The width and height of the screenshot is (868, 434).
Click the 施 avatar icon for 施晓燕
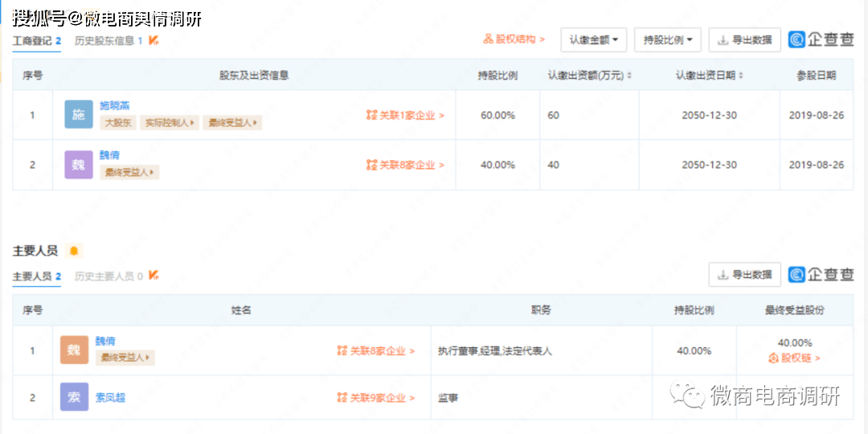[79, 115]
